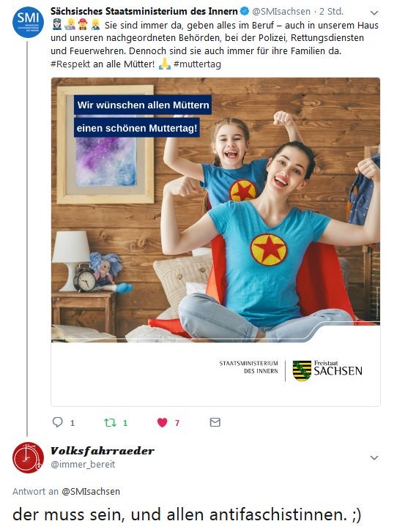Expand options chevron on Volksfahrraeder reply
The width and height of the screenshot is (394, 532).
click(x=374, y=457)
